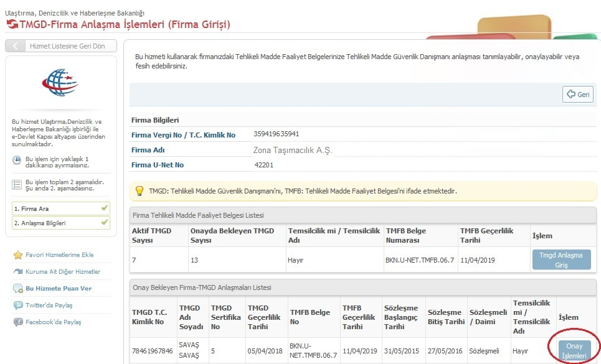Click the rating bubble icon for Puan Ver
This screenshot has height=364, width=601.
(18, 289)
